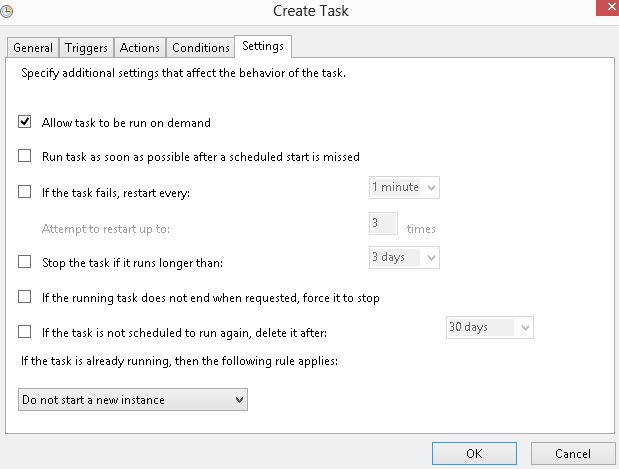
Task: Click the restart attempts number field
Action: (x=384, y=223)
